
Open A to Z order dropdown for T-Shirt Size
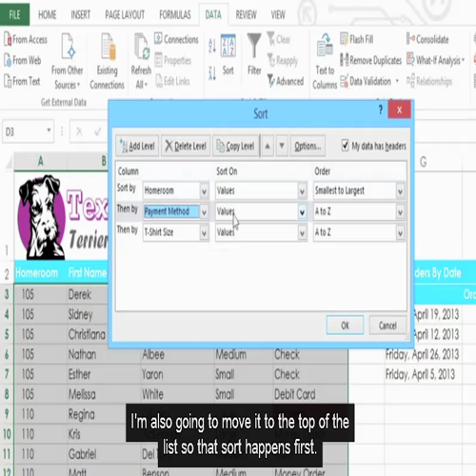click(400, 233)
